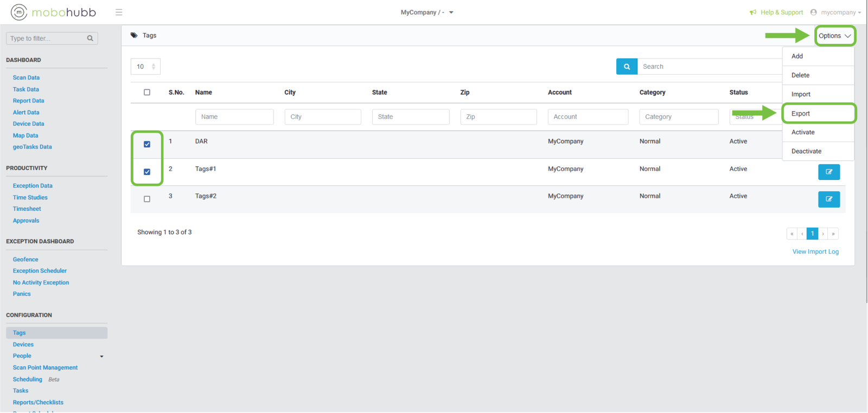The width and height of the screenshot is (868, 413).
Task: Click the mycompany user avatar icon
Action: click(813, 12)
